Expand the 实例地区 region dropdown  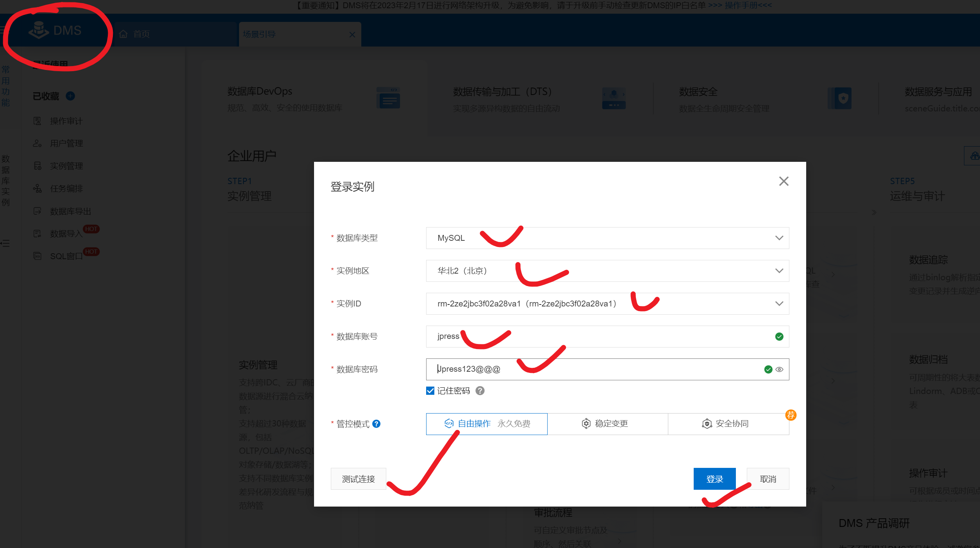[x=607, y=271]
